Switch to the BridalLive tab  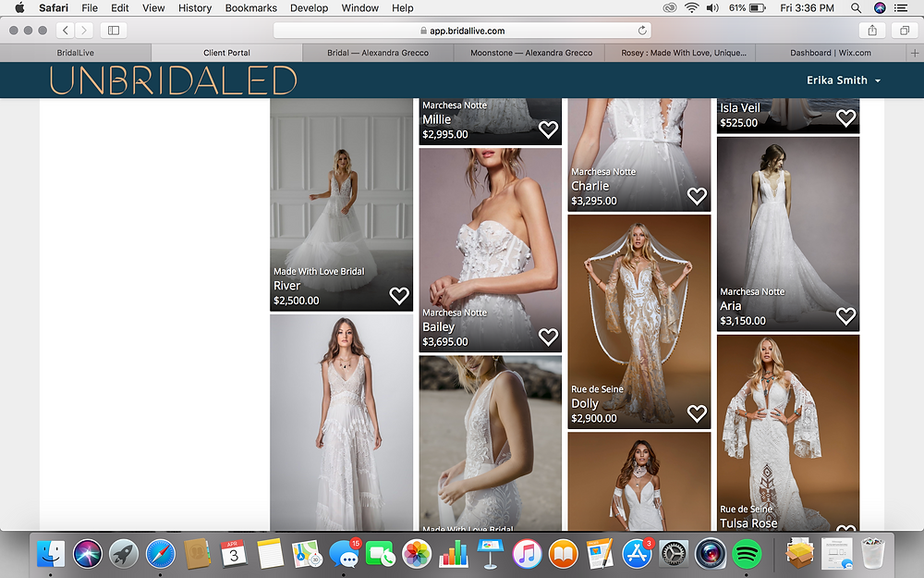76,53
